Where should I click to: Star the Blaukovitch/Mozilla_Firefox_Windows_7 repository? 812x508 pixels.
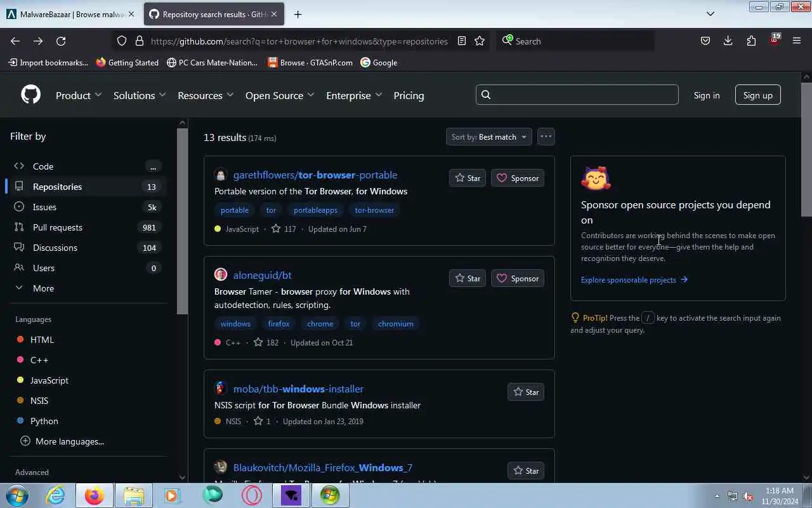(526, 471)
